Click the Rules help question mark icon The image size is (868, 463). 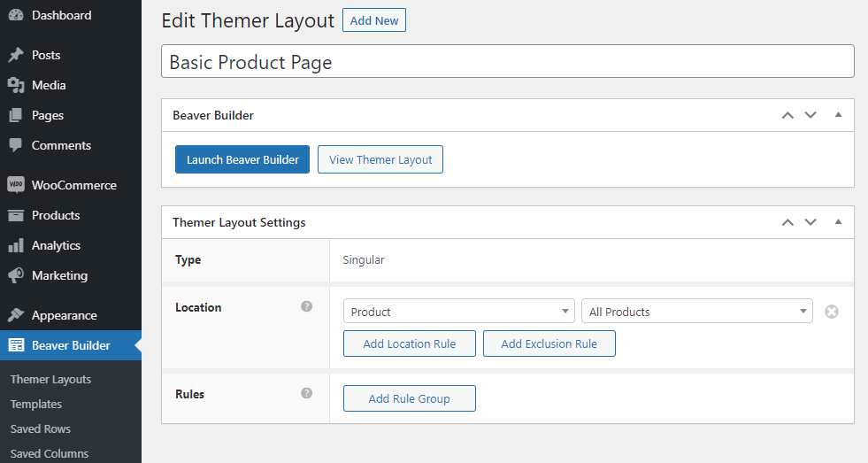307,393
